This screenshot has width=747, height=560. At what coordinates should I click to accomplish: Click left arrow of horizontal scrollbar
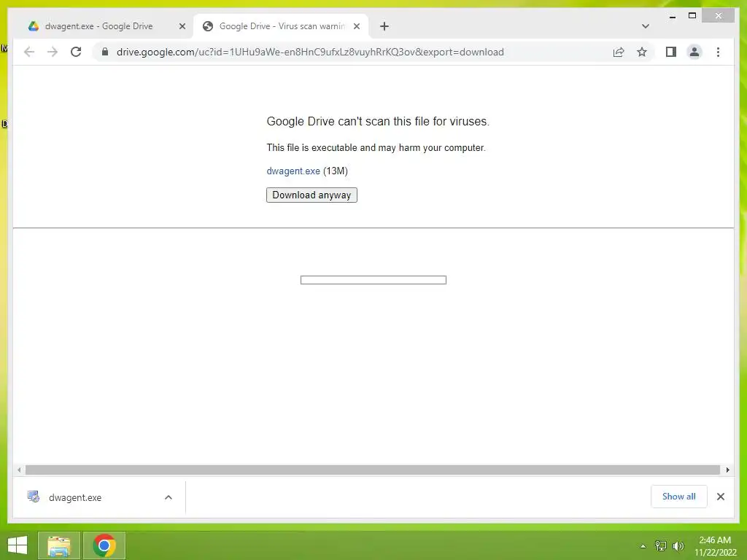pos(18,470)
